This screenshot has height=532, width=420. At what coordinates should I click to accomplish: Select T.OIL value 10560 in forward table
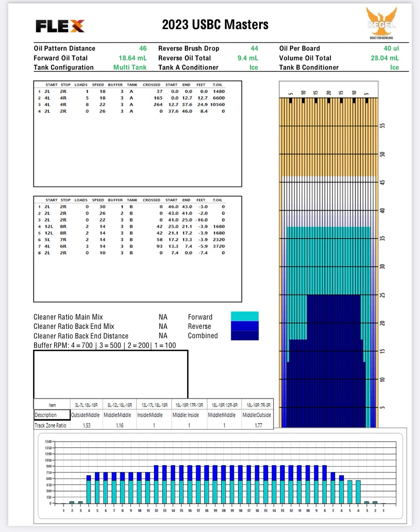pos(217,105)
